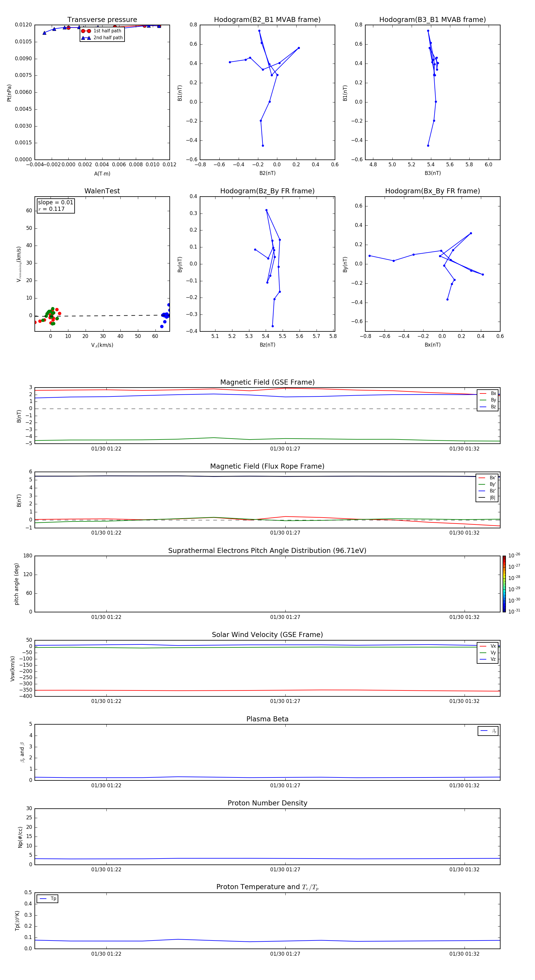Screen dimensions: 535x980
Task: Click the "V_remaining(km/s)" y-axis label
Action: (x=19, y=264)
